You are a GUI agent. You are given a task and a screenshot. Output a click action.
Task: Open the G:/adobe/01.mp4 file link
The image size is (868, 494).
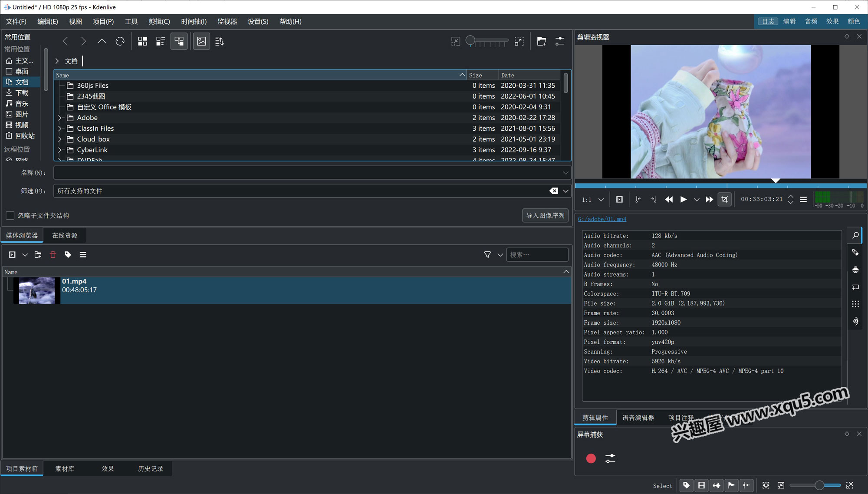[x=602, y=219]
